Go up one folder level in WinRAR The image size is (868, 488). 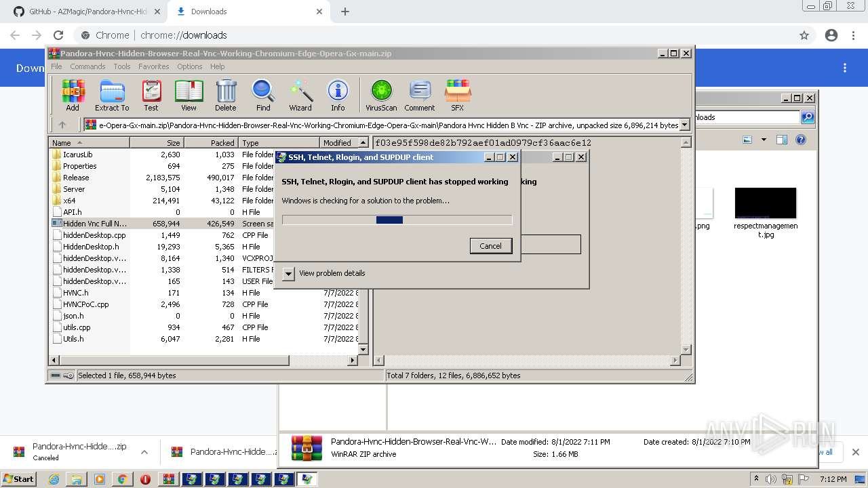62,125
